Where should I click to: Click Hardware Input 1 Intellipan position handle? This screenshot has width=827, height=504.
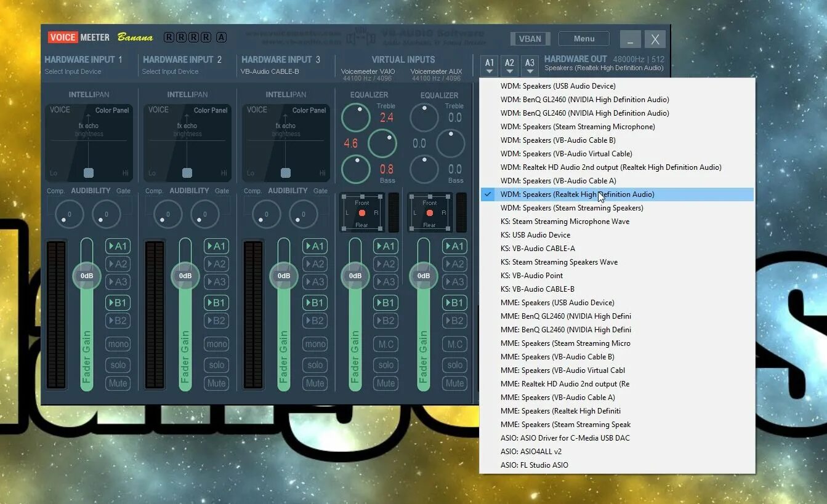[x=89, y=173]
